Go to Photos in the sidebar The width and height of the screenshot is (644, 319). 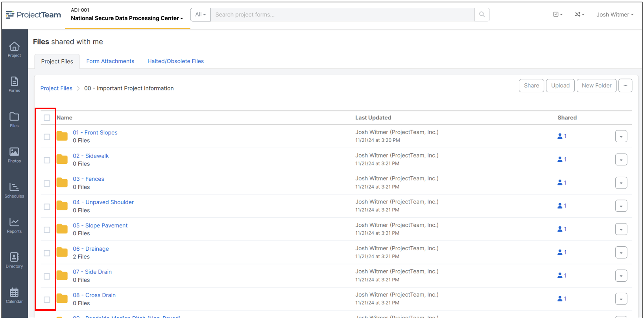(14, 155)
